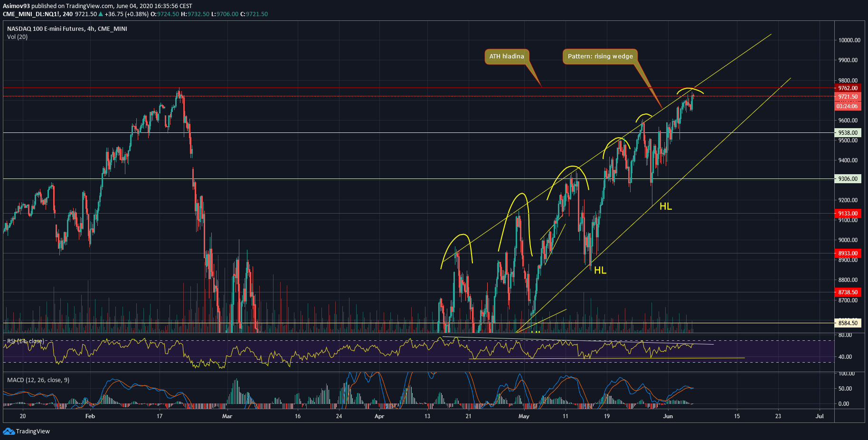
Task: Click the red 8933.00 price label
Action: 848,253
